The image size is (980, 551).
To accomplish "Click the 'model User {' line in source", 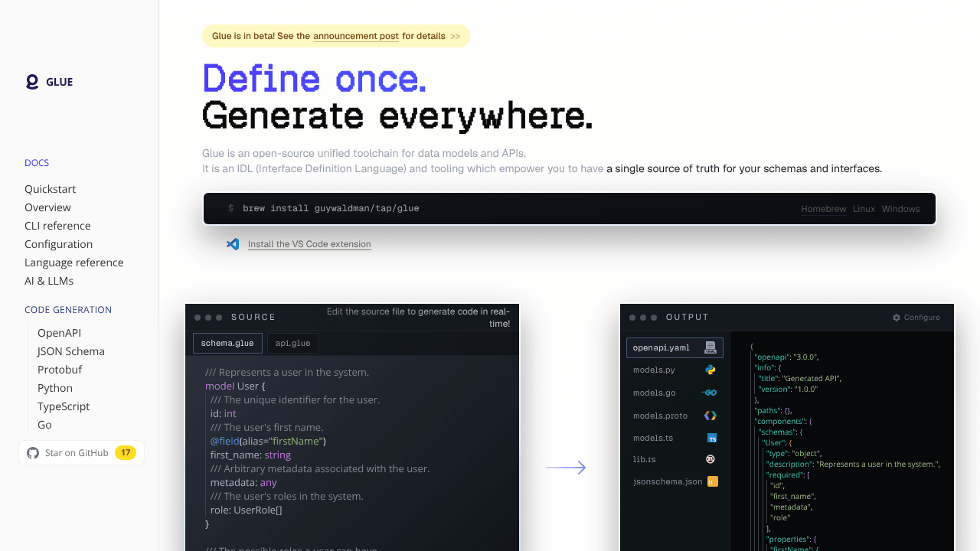I will [x=235, y=386].
